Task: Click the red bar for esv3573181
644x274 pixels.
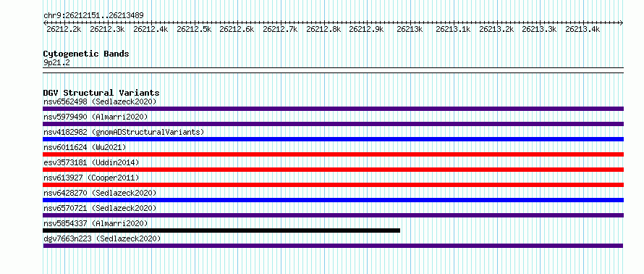Action: (x=333, y=170)
